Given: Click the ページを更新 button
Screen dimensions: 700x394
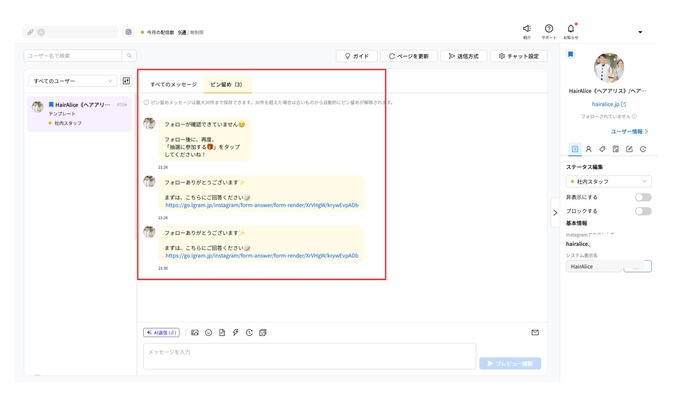Looking at the screenshot, I should coord(408,56).
